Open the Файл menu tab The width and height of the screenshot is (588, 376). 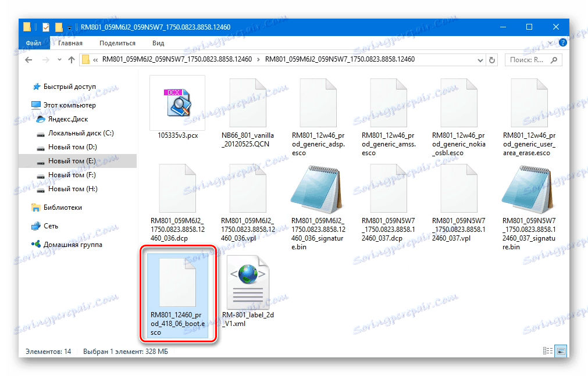coord(33,43)
